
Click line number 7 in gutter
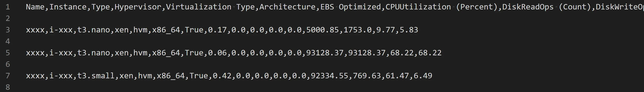coord(8,75)
